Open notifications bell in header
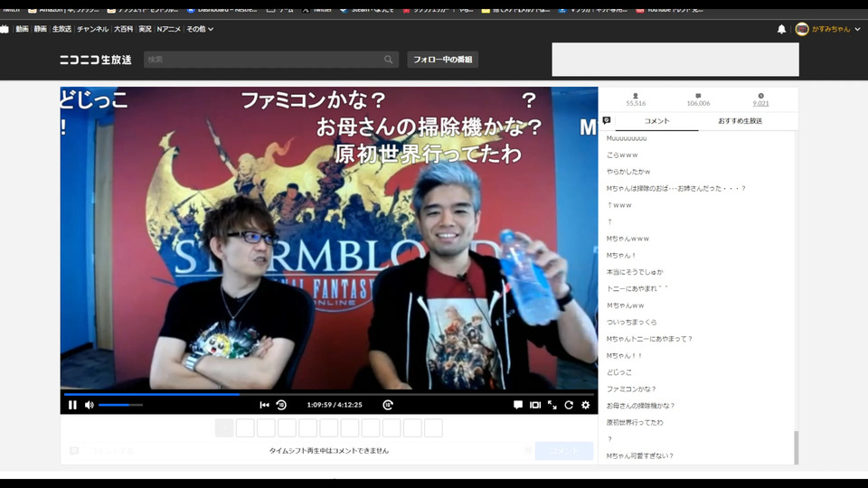The width and height of the screenshot is (868, 488). tap(781, 29)
